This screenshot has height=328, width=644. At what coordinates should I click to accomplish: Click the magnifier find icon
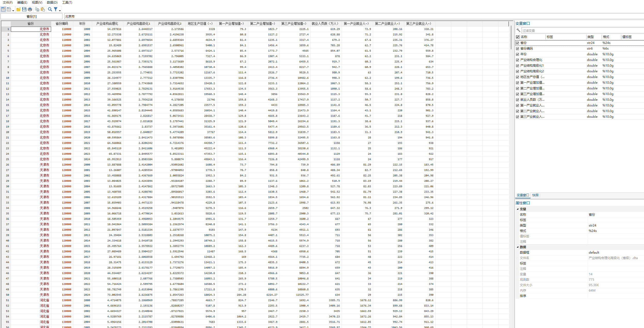click(x=50, y=10)
